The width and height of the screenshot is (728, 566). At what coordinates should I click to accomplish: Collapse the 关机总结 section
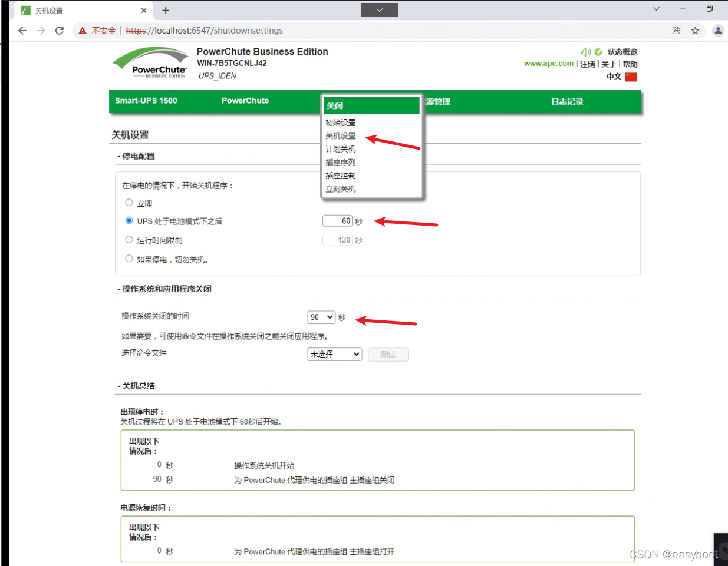pos(136,386)
